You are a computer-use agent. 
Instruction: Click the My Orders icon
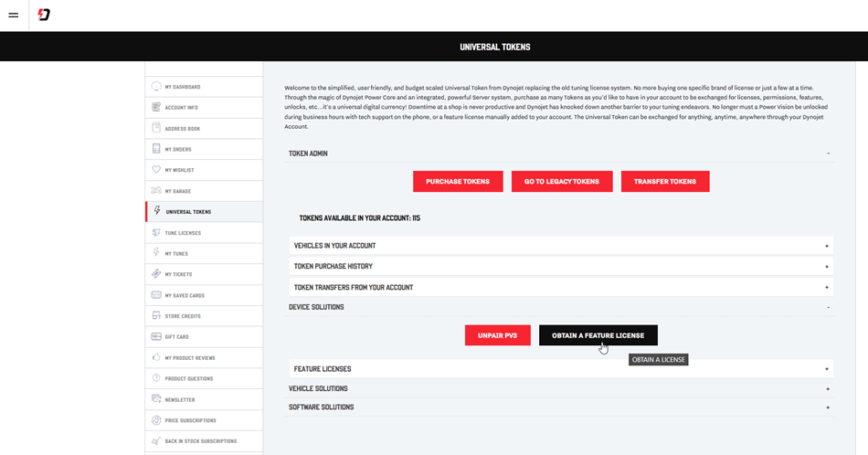coord(156,149)
